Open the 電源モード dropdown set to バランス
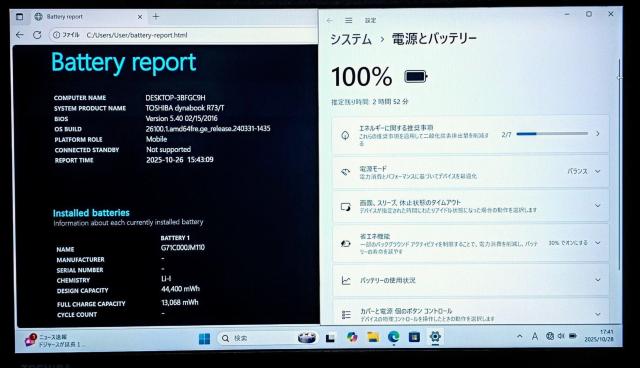640x368 pixels. point(584,171)
